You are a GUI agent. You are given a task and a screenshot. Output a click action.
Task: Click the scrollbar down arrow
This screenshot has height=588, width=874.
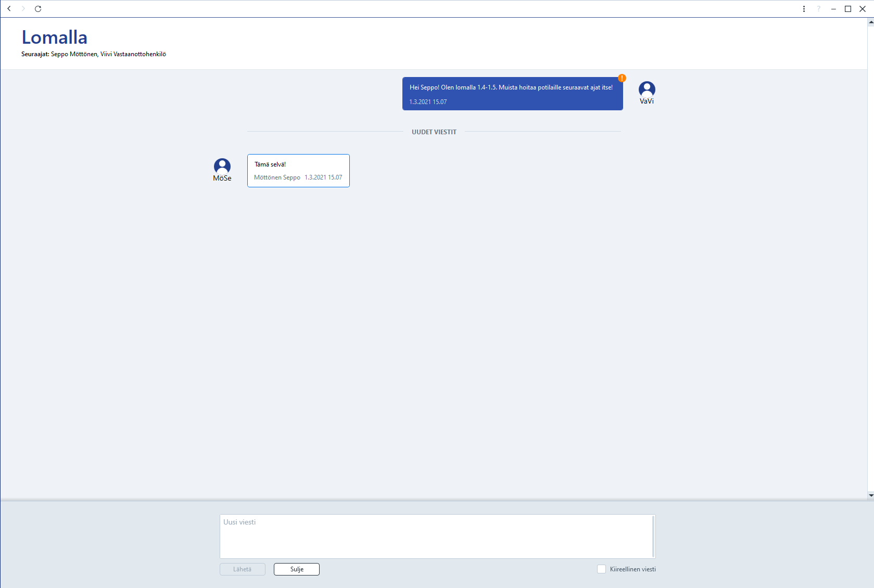point(871,495)
